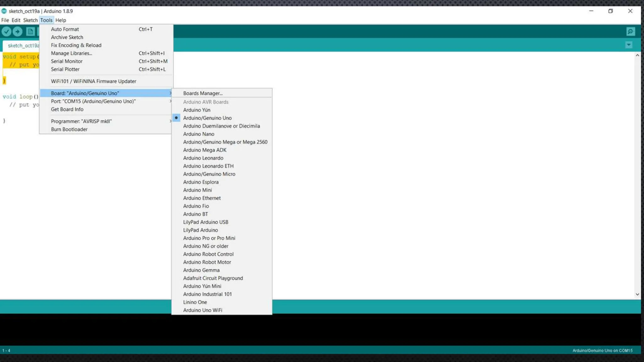Select Arduino NG or older board
Screen dimensions: 644x362
pos(222,246)
